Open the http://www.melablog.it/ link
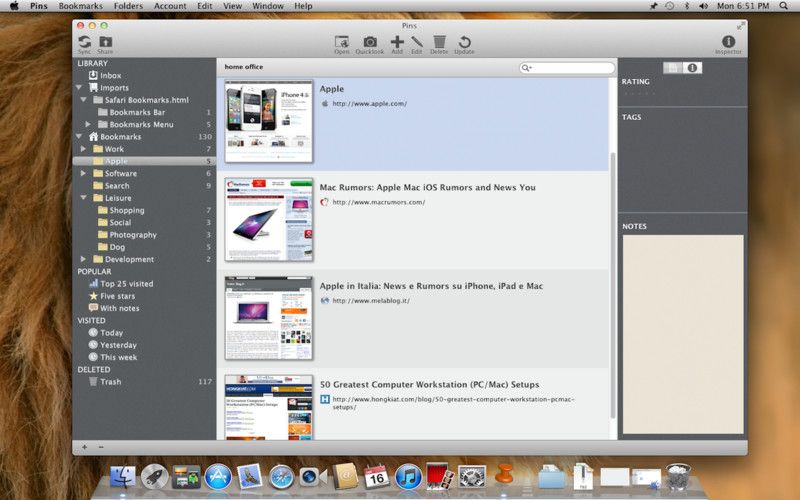The width and height of the screenshot is (800, 500). click(371, 301)
